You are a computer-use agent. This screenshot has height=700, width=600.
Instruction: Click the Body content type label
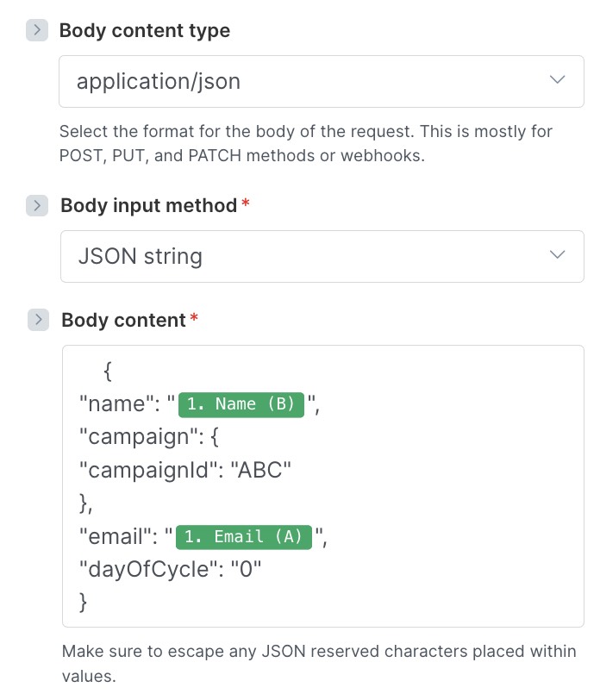coord(144,30)
